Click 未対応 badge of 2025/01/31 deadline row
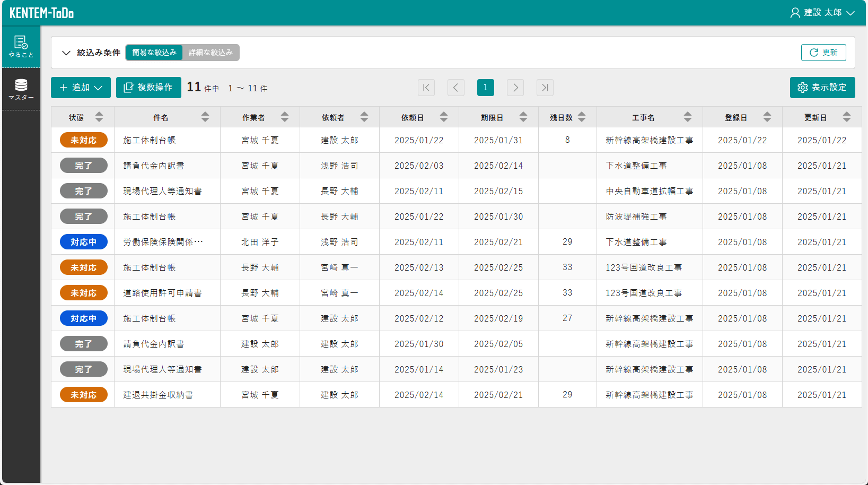This screenshot has height=485, width=868. pyautogui.click(x=84, y=140)
